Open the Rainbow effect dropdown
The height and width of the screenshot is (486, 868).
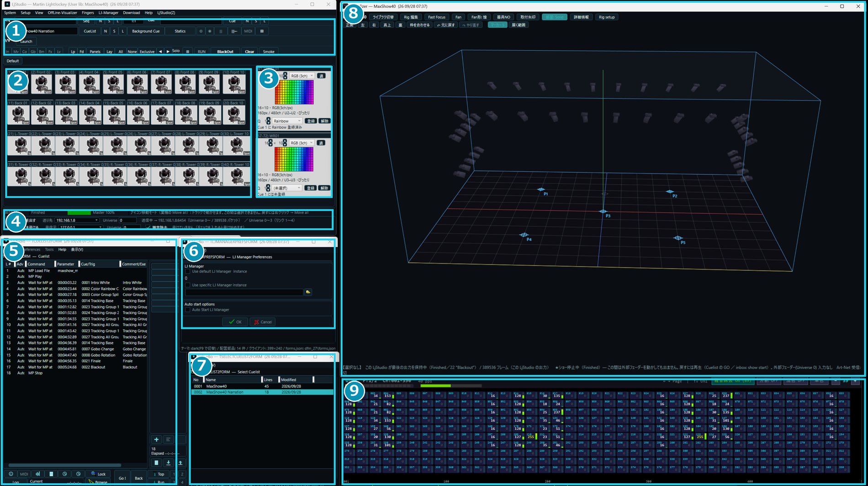click(287, 121)
